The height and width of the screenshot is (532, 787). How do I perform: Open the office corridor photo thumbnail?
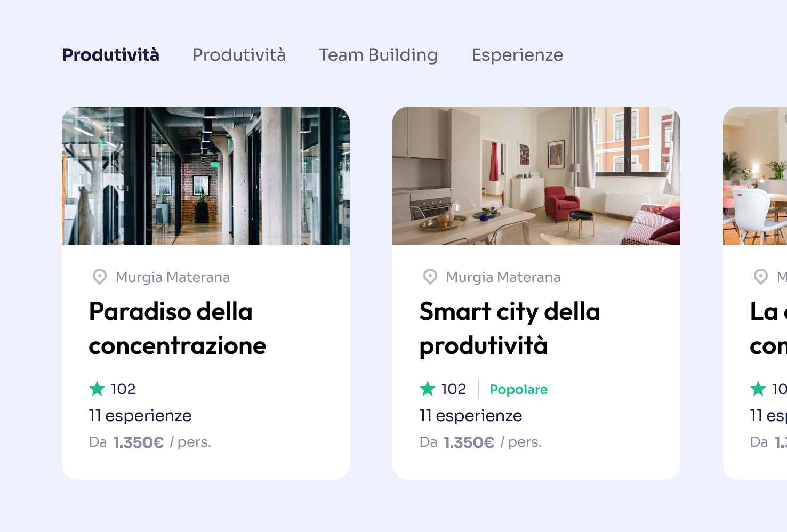coord(206,176)
